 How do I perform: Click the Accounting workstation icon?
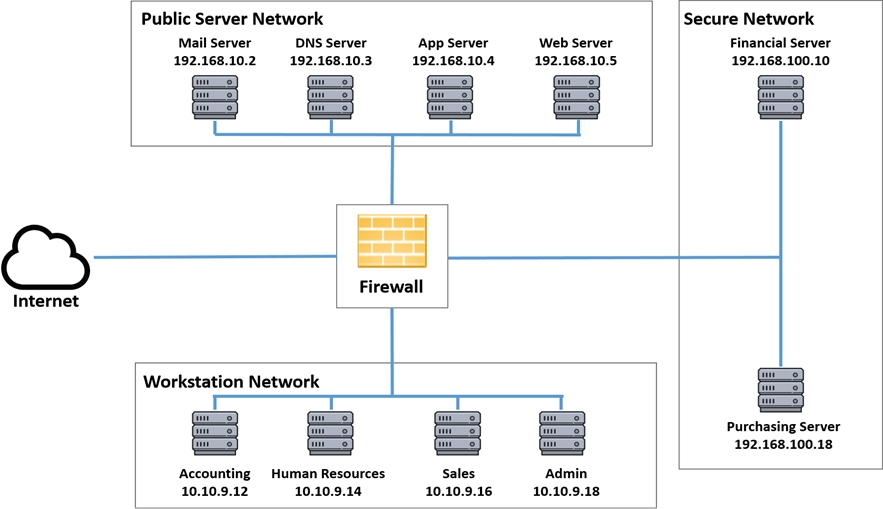215,433
